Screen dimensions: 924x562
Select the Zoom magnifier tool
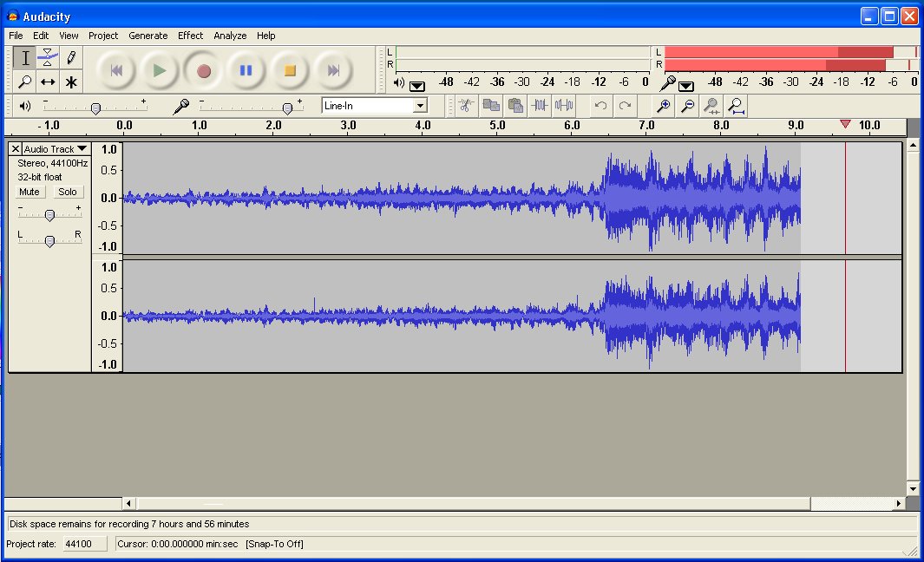(x=25, y=82)
